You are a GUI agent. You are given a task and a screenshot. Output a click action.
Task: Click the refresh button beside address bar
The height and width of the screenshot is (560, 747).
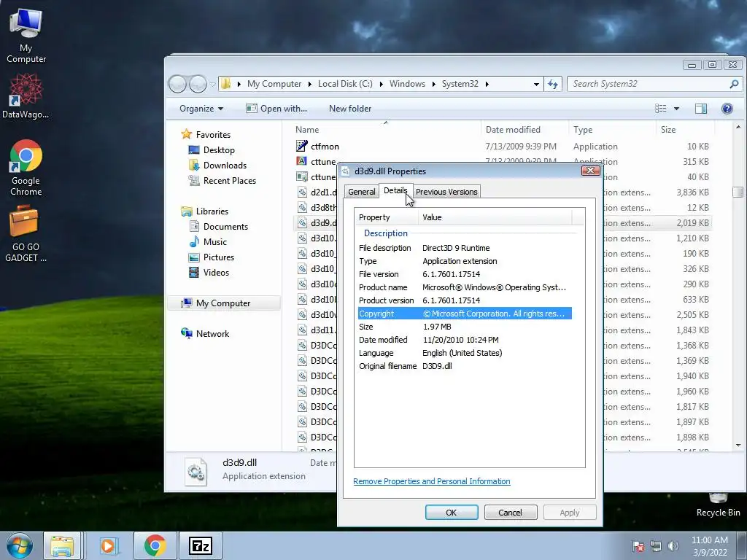click(553, 84)
